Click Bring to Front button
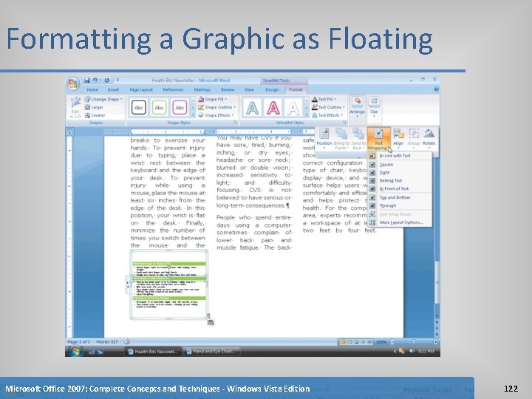The image size is (532, 399). [341, 139]
